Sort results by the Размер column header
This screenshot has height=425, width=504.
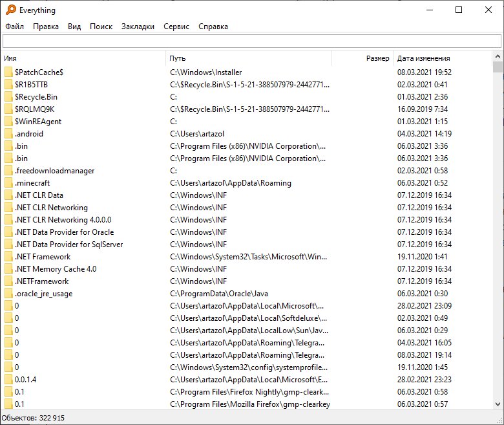(362, 58)
